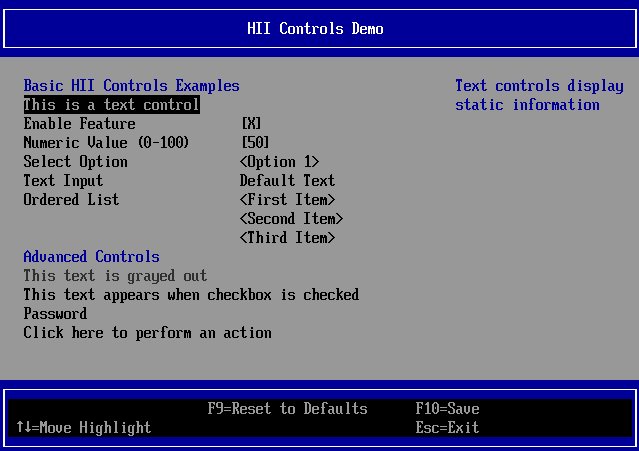The width and height of the screenshot is (639, 451).
Task: Select the Enable Feature label
Action: 79,124
